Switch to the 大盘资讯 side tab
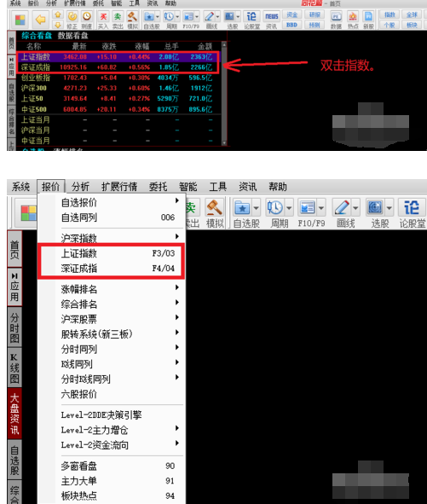Screen dimensions: 427x504 click(x=14, y=414)
